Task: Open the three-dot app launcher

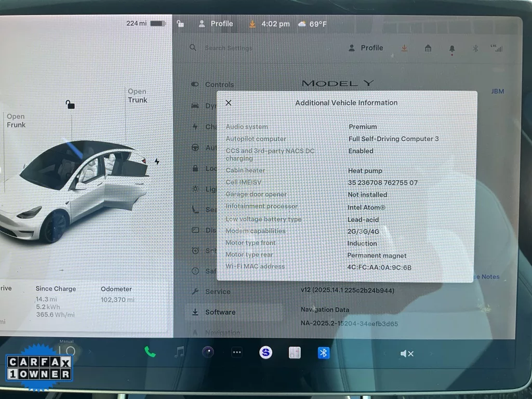Action: (237, 352)
